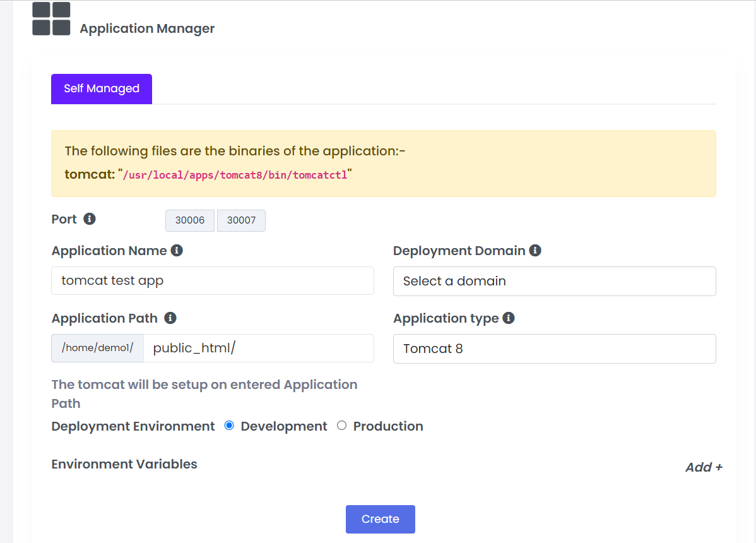Image resolution: width=756 pixels, height=543 pixels.
Task: Click the Application type info icon
Action: point(509,318)
